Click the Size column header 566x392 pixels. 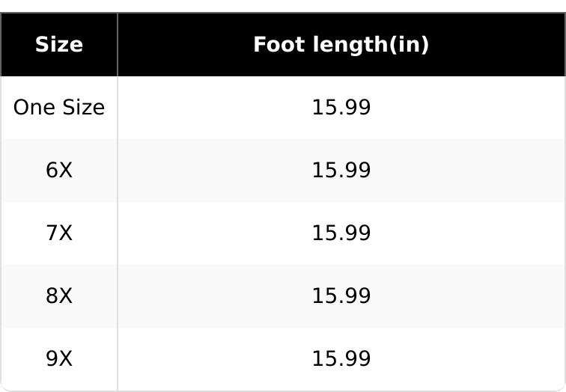tap(59, 45)
